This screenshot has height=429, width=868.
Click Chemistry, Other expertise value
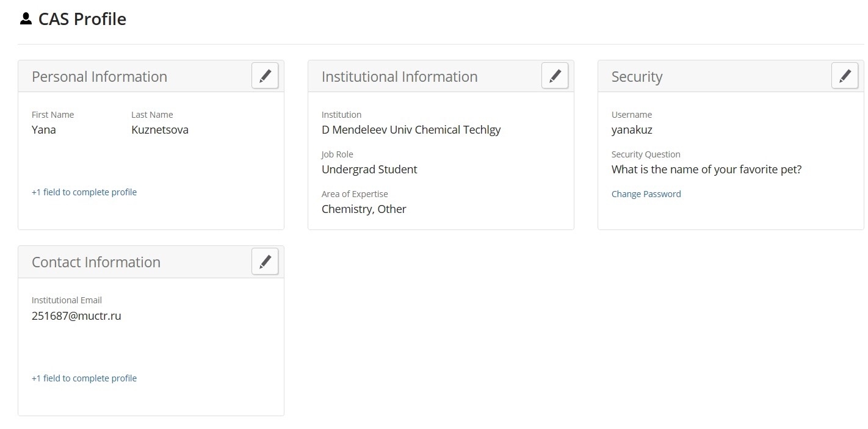click(364, 209)
